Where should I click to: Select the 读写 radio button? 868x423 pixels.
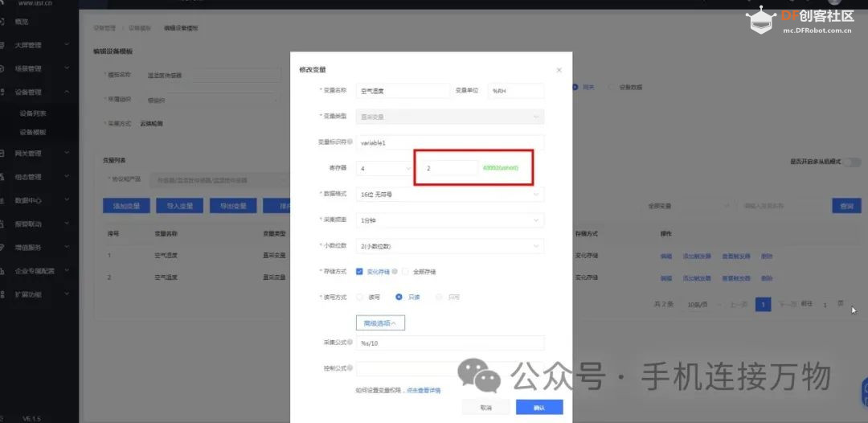point(360,298)
